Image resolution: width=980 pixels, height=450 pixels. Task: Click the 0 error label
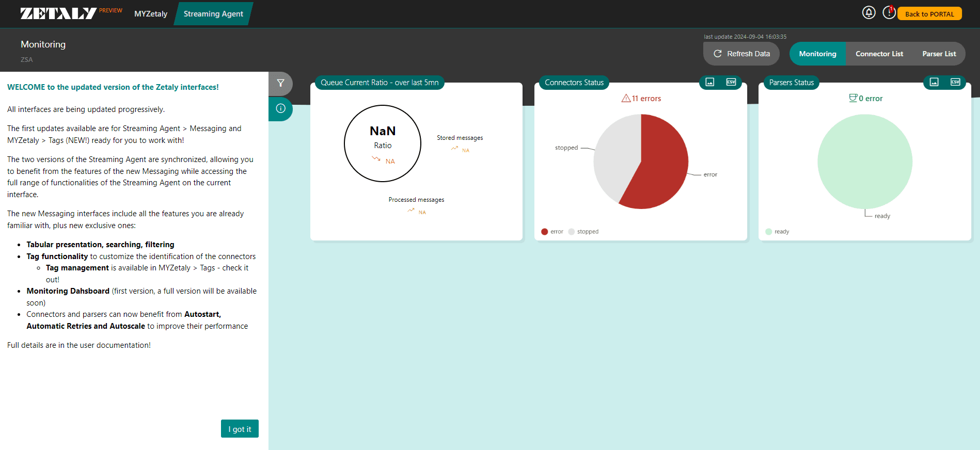tap(871, 99)
